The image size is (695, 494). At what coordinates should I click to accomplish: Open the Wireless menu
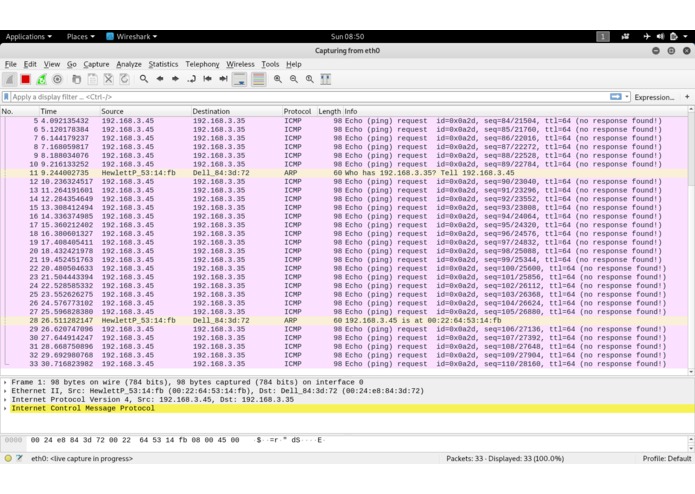(x=240, y=64)
